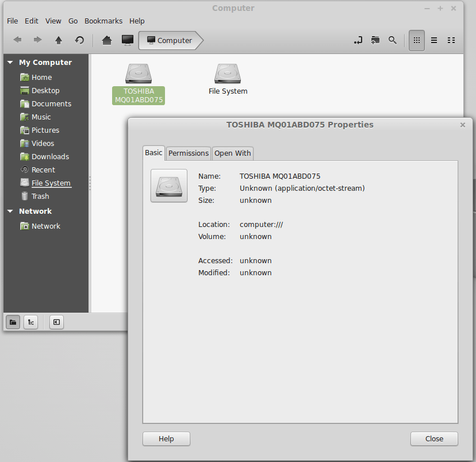This screenshot has height=462, width=476.
Task: Open the Home folder in sidebar
Action: [41, 77]
